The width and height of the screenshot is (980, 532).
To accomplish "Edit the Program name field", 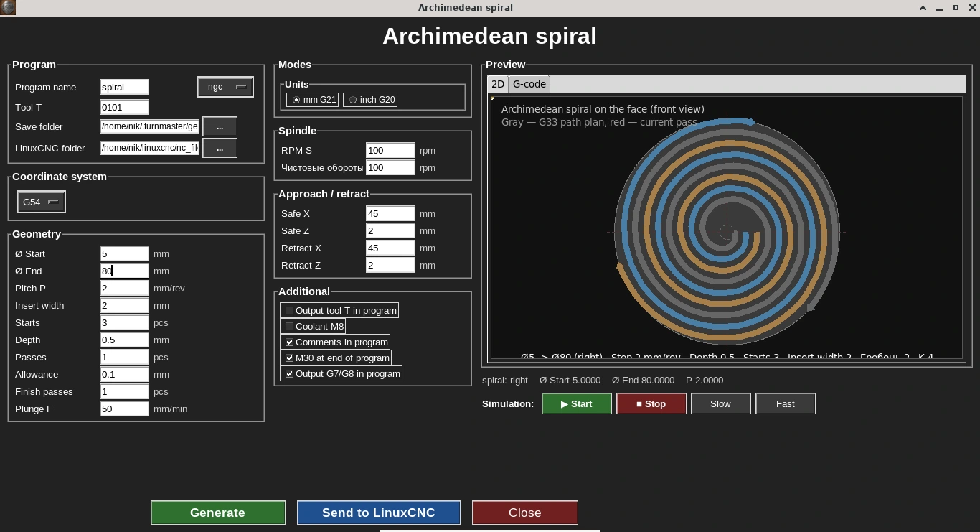I will click(124, 87).
